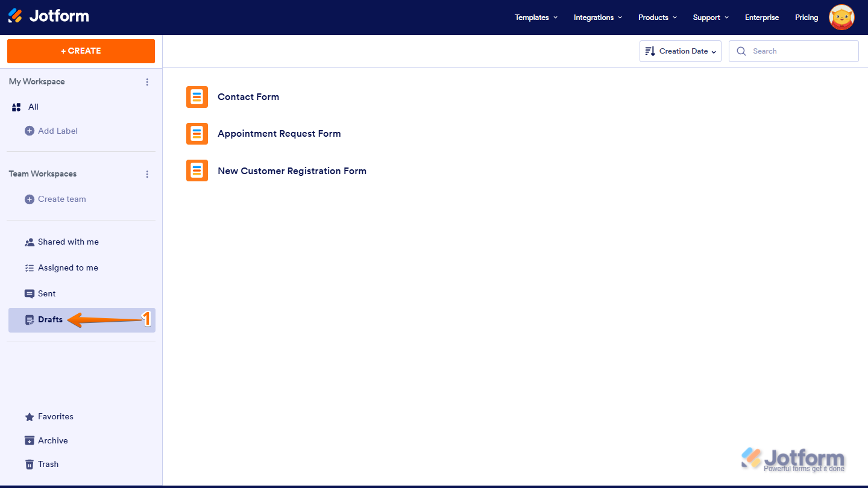Viewport: 868px width, 488px height.
Task: Open the Pricing page from the header
Action: (806, 17)
